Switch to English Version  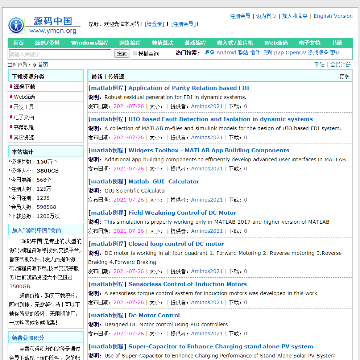coord(333,16)
